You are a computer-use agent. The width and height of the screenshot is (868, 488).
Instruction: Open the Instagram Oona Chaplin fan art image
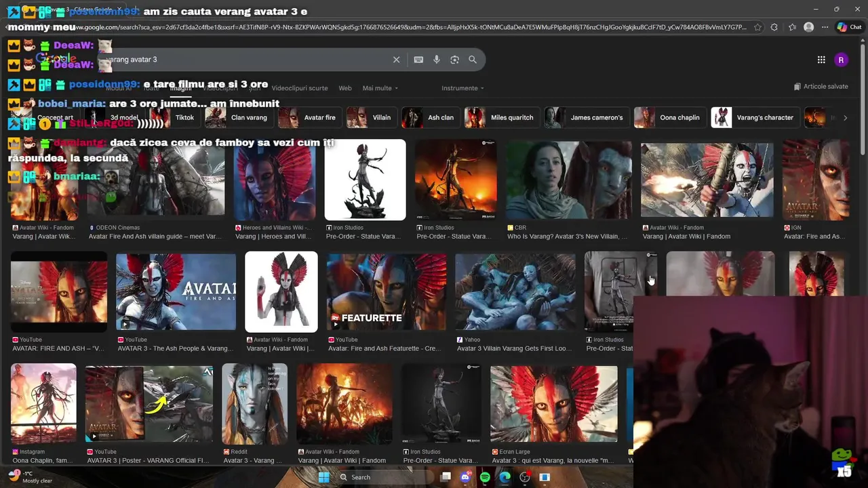click(43, 403)
